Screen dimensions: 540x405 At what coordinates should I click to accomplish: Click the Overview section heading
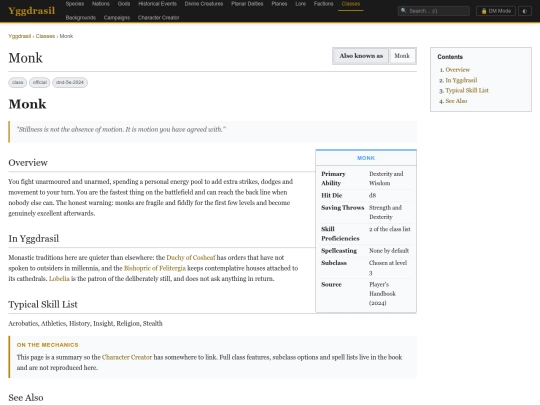pos(28,163)
